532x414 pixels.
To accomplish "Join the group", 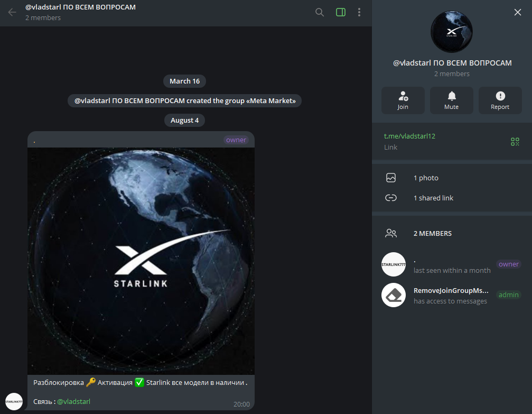I will [x=403, y=100].
